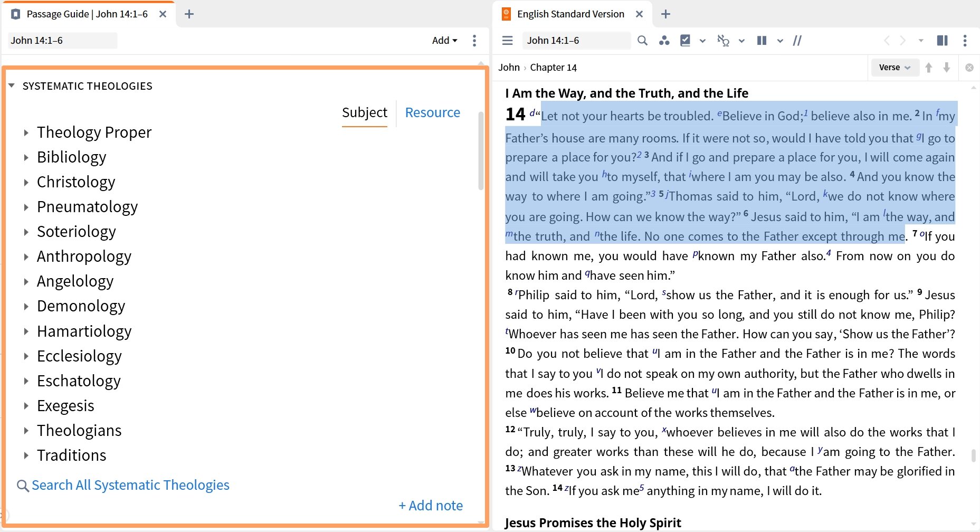Expand the Exegesis category
The image size is (980, 532).
point(26,406)
